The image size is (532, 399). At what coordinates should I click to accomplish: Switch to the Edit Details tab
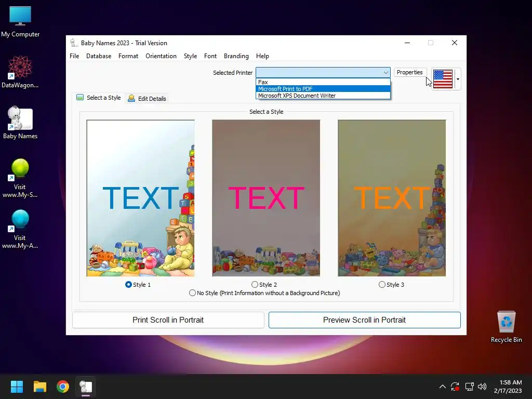pyautogui.click(x=147, y=99)
